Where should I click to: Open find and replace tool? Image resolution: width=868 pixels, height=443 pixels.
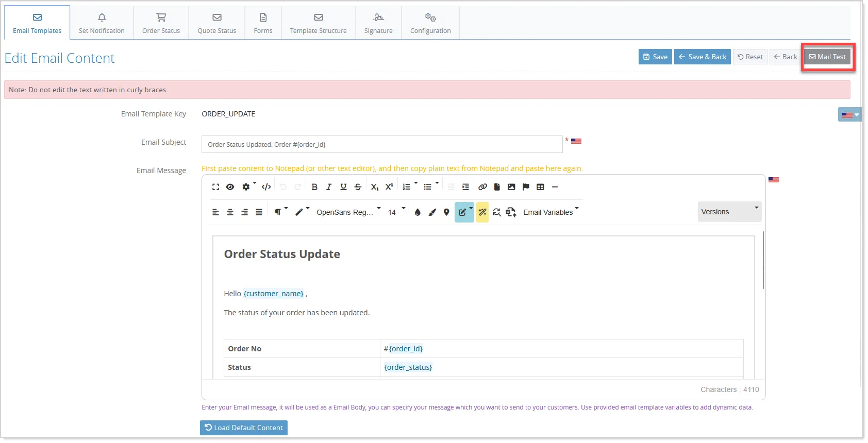(x=497, y=212)
